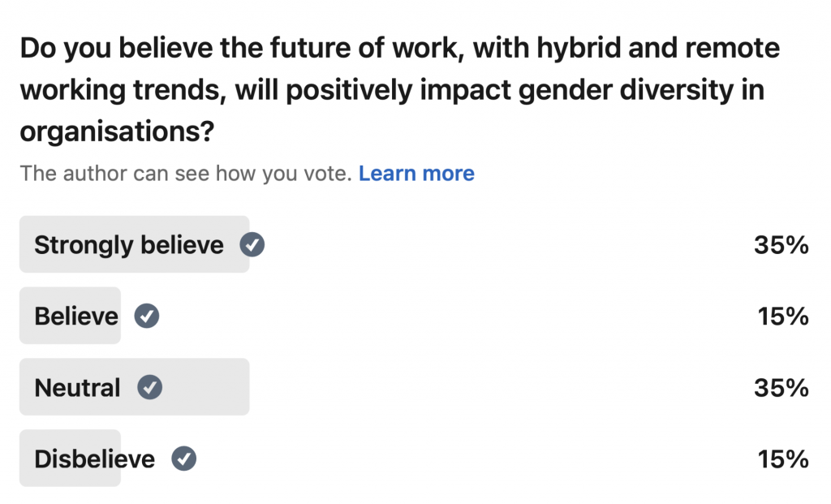Choose the Believe poll option label

pos(76,316)
